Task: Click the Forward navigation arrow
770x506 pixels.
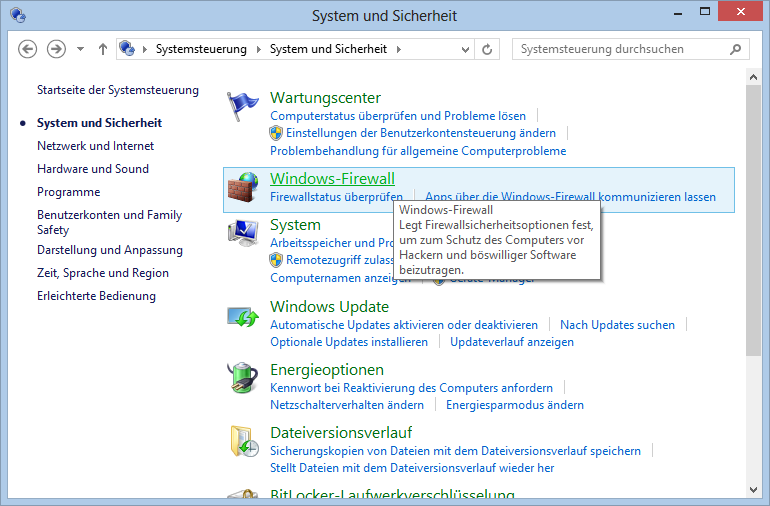Action: click(x=56, y=49)
